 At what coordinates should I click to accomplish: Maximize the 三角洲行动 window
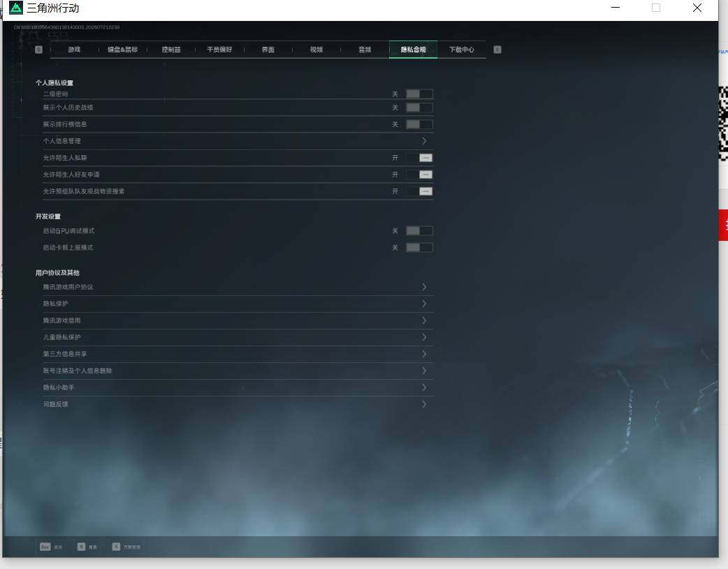[x=656, y=8]
